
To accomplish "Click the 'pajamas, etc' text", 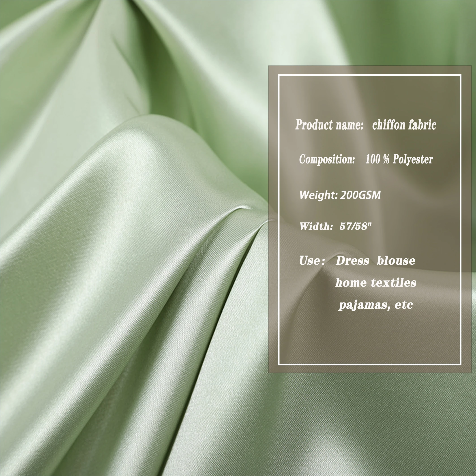I will coord(375,305).
